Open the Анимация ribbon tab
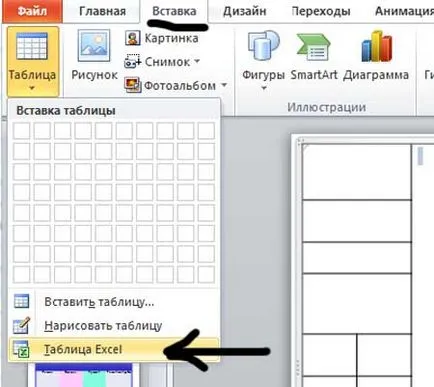 (x=404, y=11)
